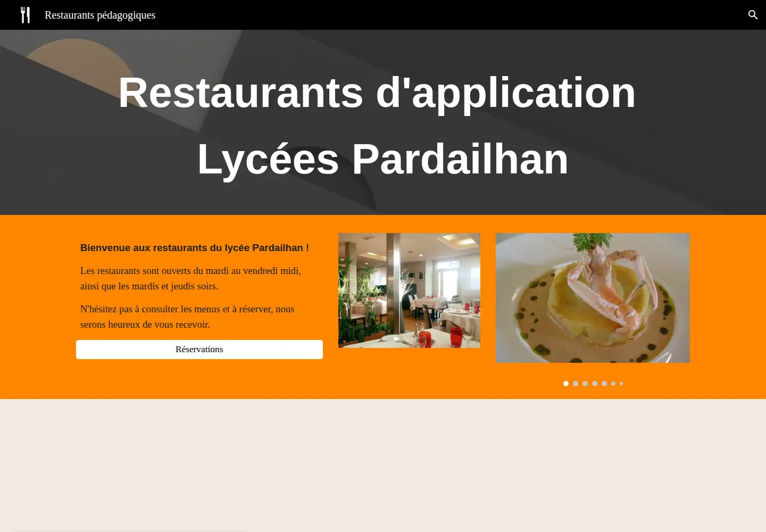The image size is (766, 532).
Task: Click the fork and knife site logo
Action: [25, 15]
